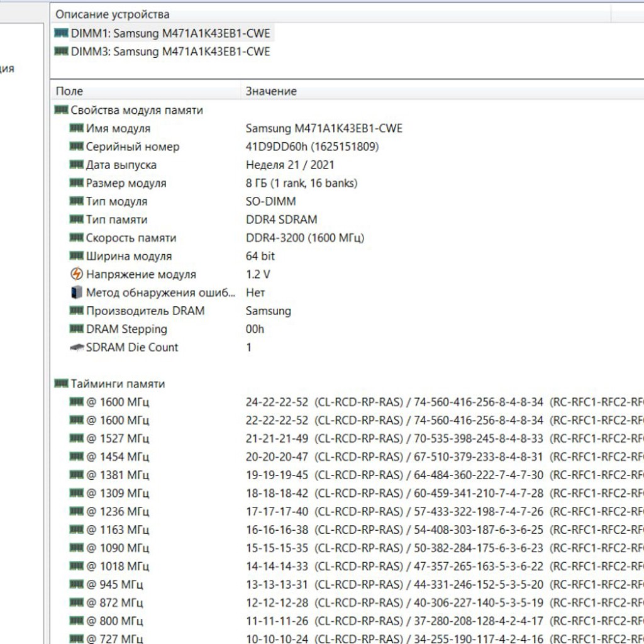
Task: Select the SDRAM Die Count label
Action: point(132,347)
